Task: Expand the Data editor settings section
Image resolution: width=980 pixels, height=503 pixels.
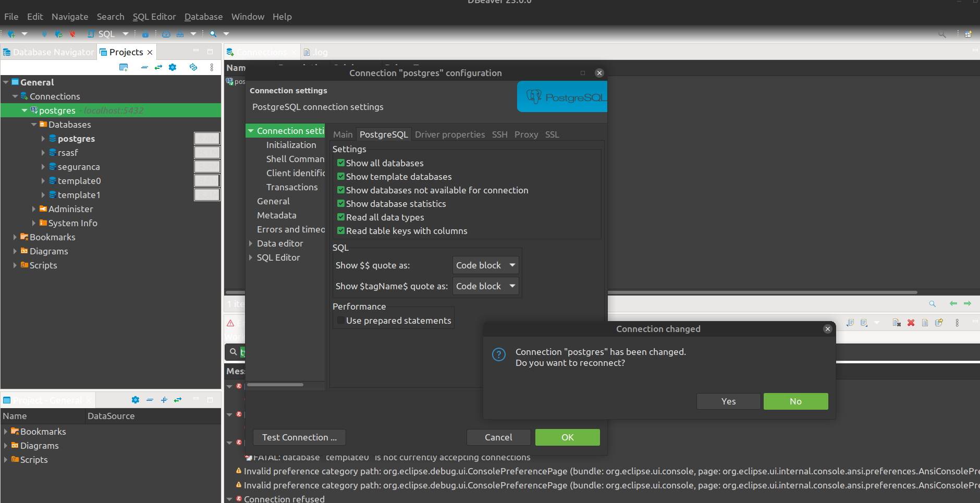Action: point(252,243)
